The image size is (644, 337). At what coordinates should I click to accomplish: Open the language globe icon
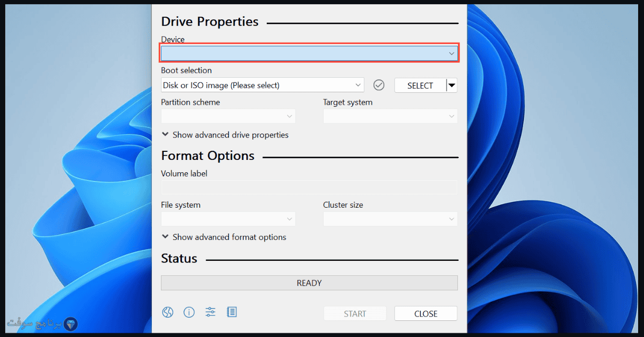[x=168, y=312]
